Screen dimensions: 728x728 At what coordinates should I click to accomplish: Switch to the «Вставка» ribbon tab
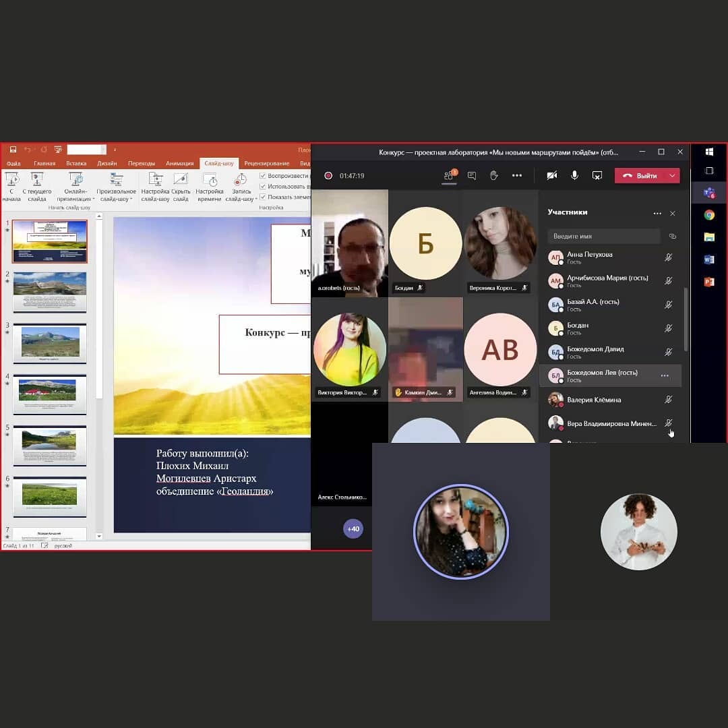point(76,163)
